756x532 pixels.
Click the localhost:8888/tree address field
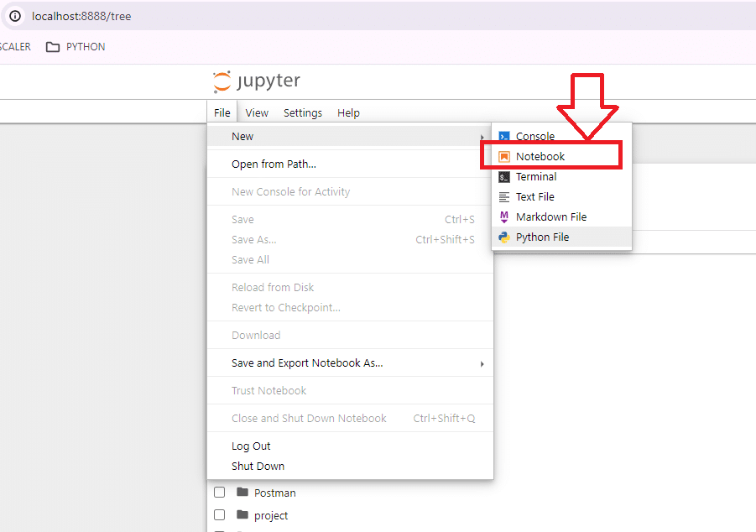click(81, 17)
